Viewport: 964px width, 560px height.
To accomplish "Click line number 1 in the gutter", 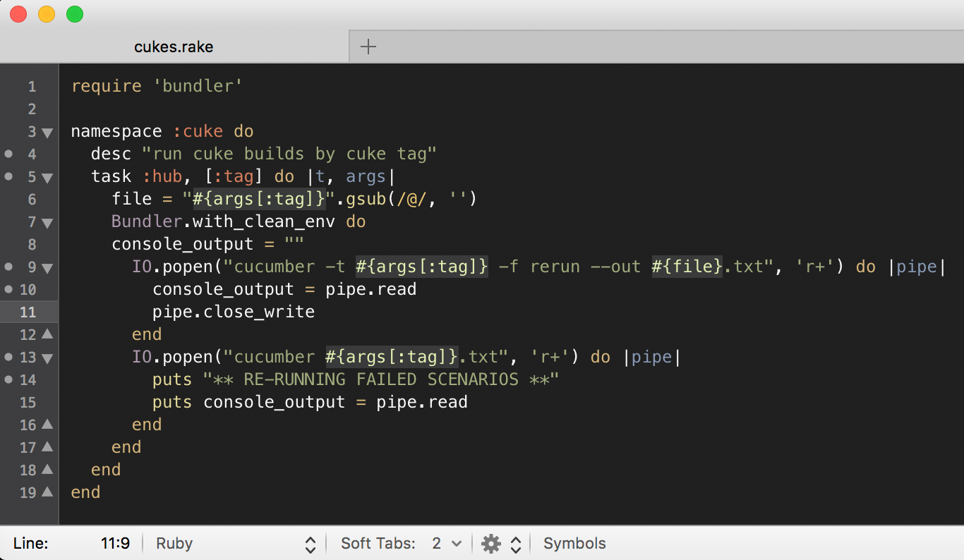I will (x=32, y=87).
